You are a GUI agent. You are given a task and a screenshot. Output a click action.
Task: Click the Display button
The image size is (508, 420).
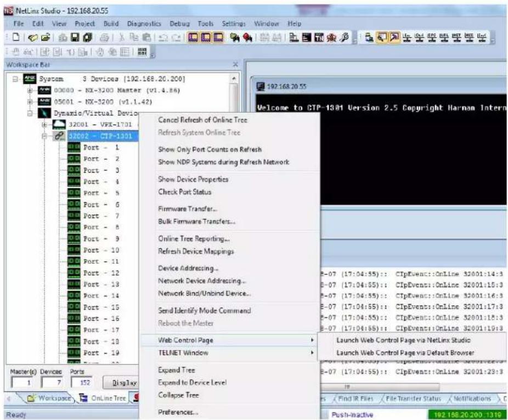(121, 383)
